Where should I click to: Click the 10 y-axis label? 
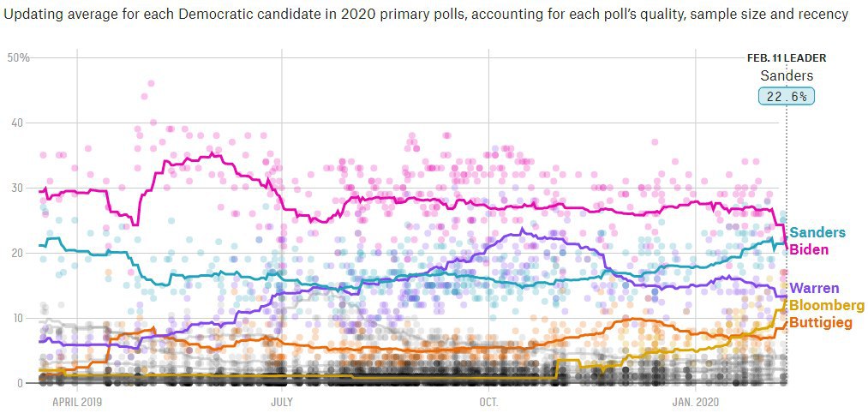(x=22, y=318)
